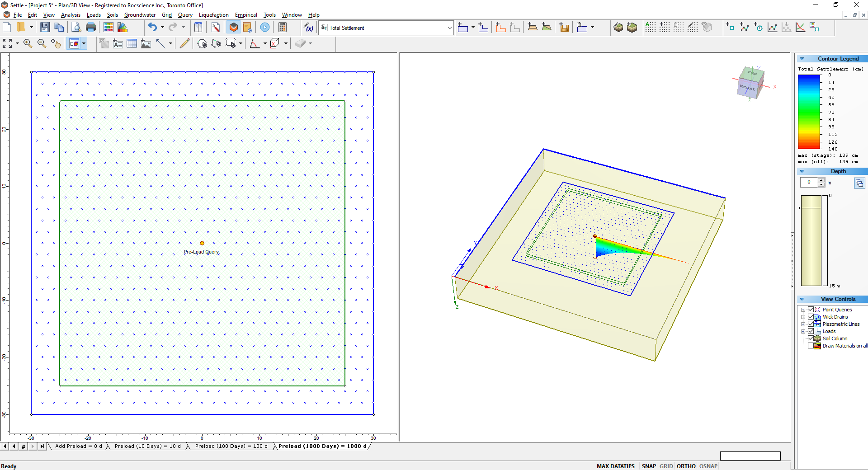Open the Total Settlement data type dropdown

[450, 28]
